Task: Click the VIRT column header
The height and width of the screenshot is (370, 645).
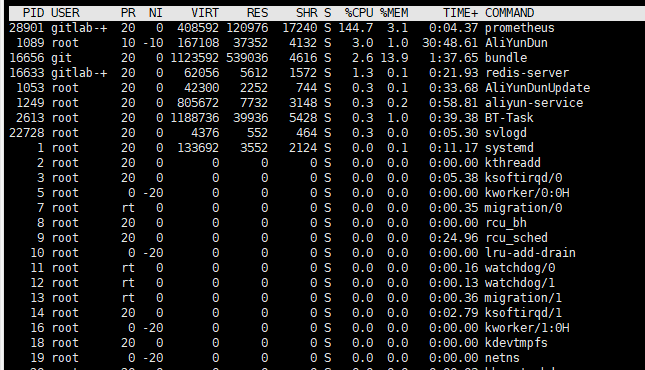Action: pos(205,13)
